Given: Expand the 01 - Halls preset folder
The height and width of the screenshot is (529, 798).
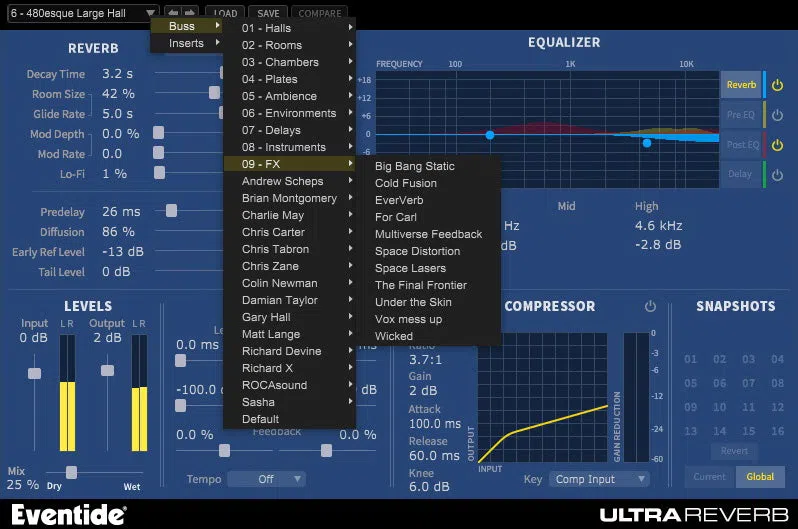Looking at the screenshot, I should [x=290, y=28].
